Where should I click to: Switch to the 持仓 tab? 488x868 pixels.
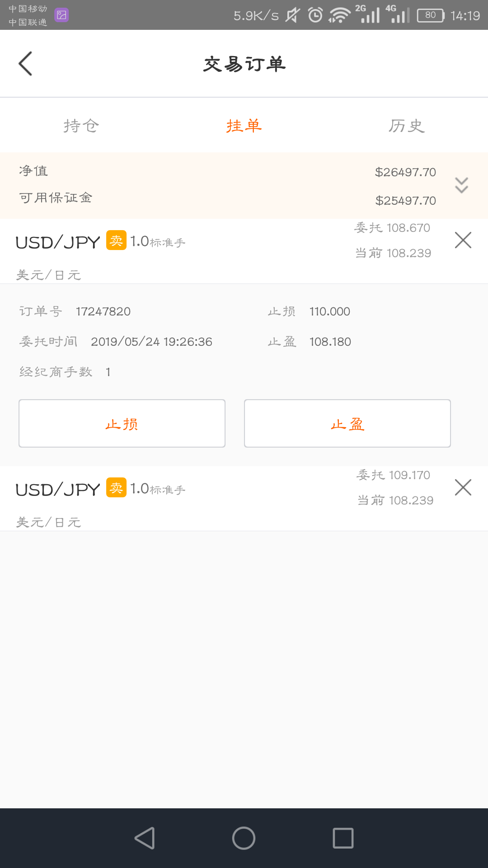81,126
